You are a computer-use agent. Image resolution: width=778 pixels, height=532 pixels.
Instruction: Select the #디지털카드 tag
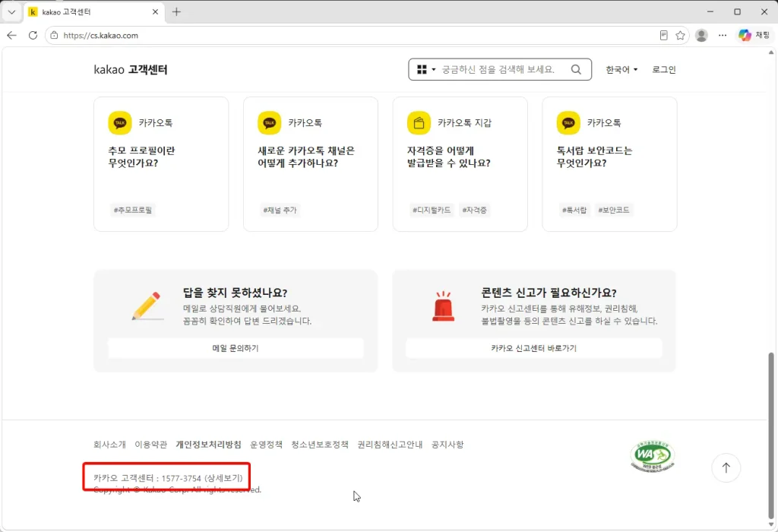pos(432,210)
